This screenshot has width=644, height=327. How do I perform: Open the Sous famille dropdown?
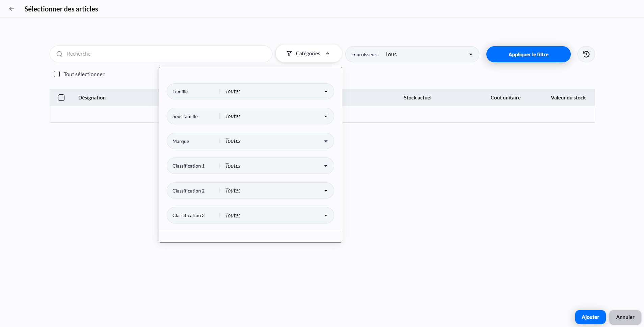[x=250, y=116]
